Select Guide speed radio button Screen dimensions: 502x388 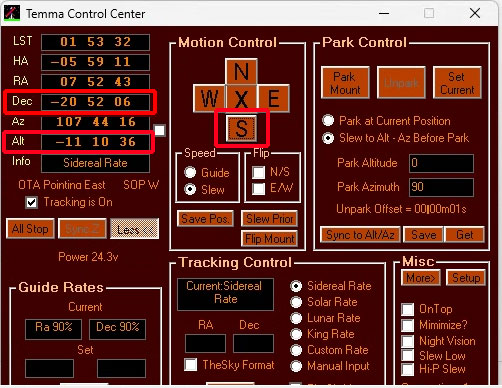pos(190,172)
